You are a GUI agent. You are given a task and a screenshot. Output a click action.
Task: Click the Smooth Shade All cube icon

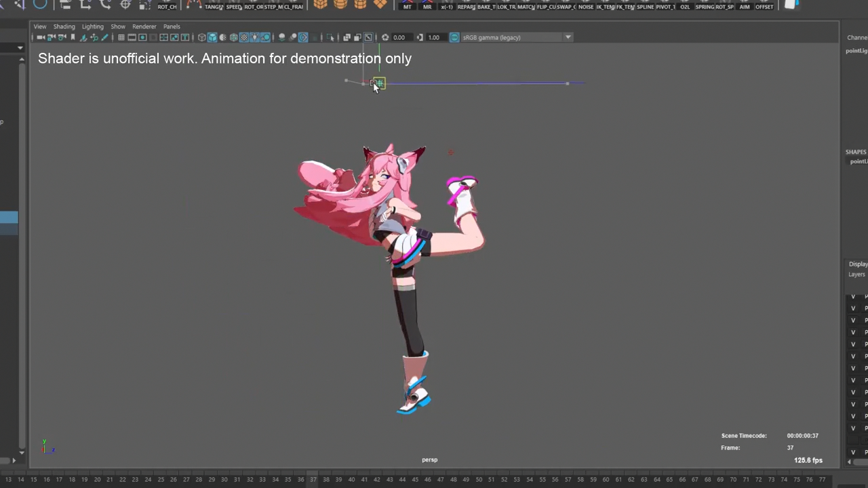212,37
